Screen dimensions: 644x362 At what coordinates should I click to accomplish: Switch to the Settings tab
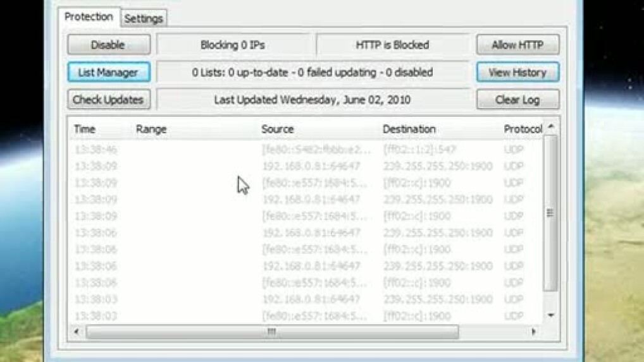click(144, 18)
